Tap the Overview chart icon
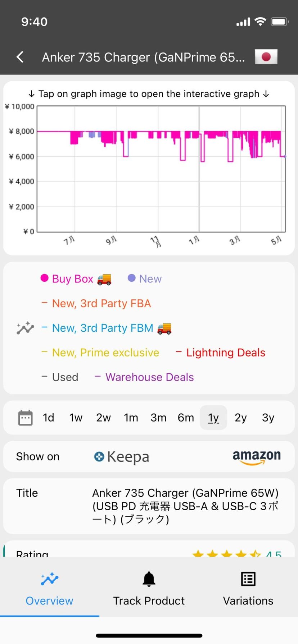Viewport: 298px width, 644px height. [49, 579]
